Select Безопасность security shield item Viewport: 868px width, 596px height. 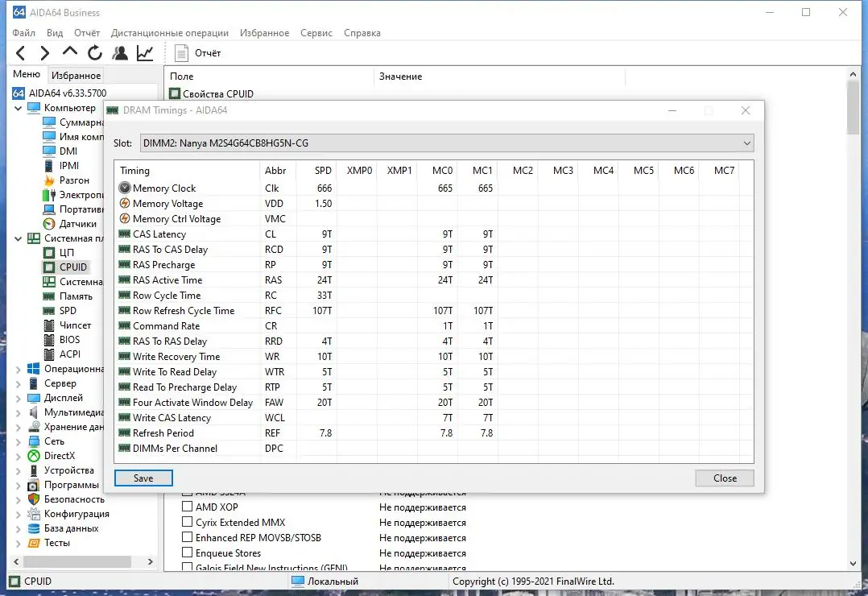[x=73, y=499]
